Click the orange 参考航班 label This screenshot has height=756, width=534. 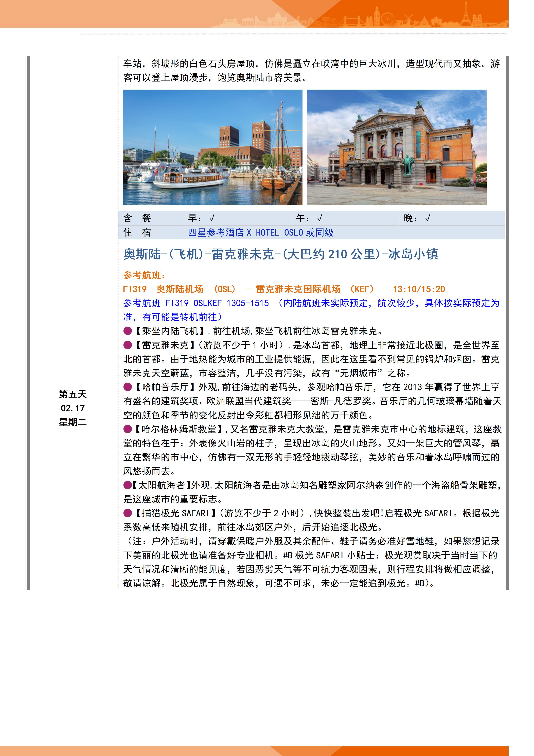click(x=144, y=275)
